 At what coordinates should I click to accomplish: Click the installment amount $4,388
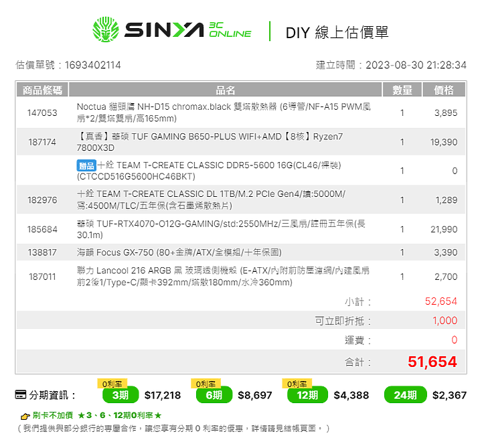pyautogui.click(x=351, y=395)
